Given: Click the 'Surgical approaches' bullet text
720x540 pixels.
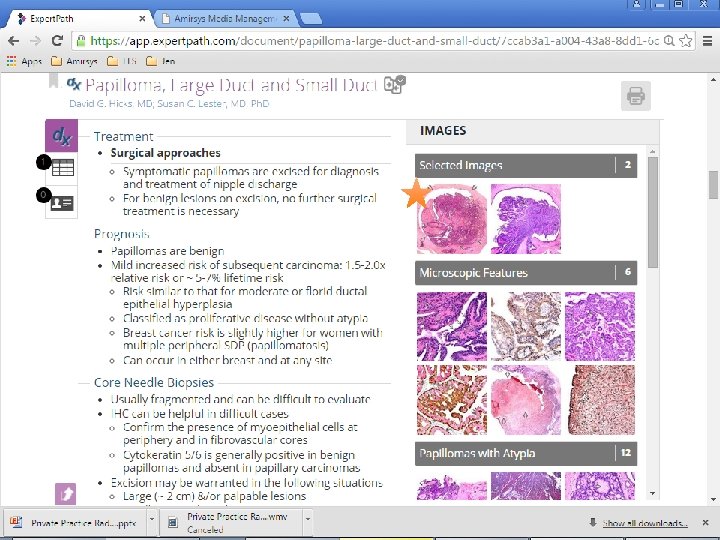Looking at the screenshot, I should [x=165, y=153].
